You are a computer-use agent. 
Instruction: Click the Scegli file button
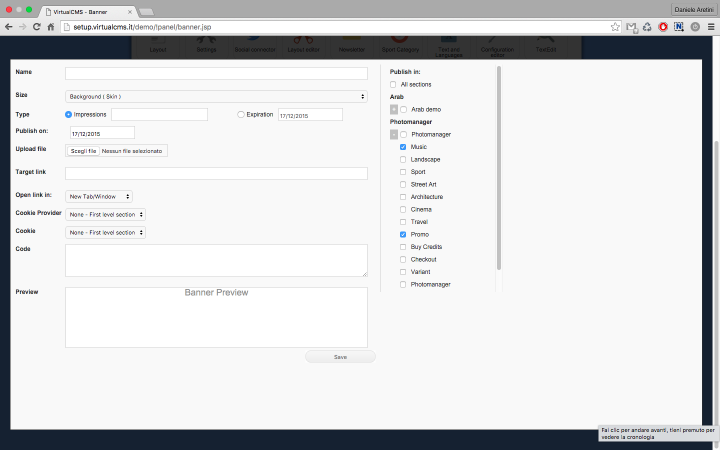click(x=84, y=151)
